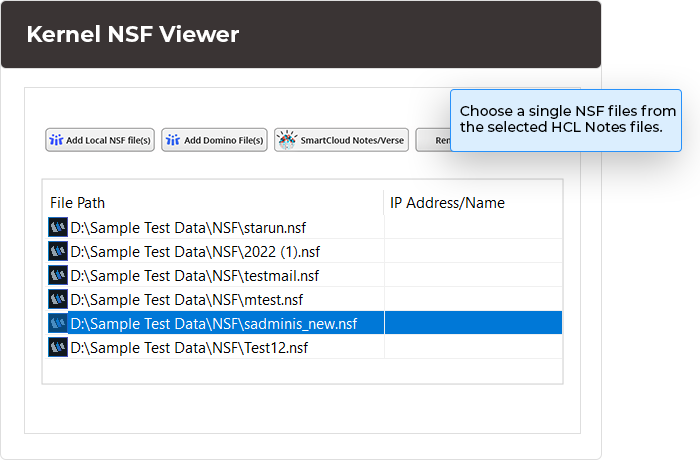Select the 2022 (1).nsf file path
Image resolution: width=700 pixels, height=460 pixels.
195,252
